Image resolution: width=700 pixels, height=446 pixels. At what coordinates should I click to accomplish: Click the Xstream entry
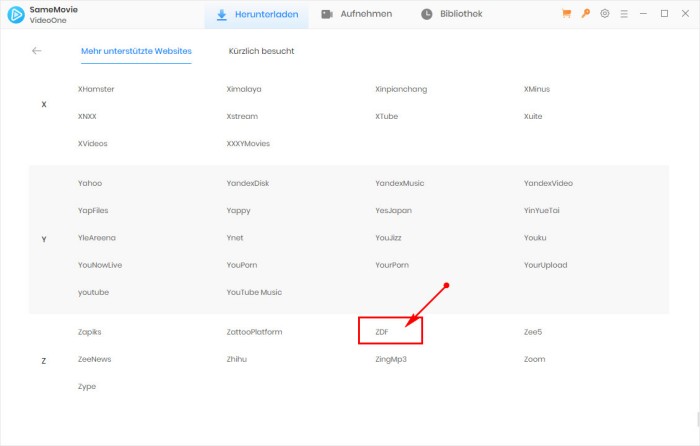click(x=242, y=116)
